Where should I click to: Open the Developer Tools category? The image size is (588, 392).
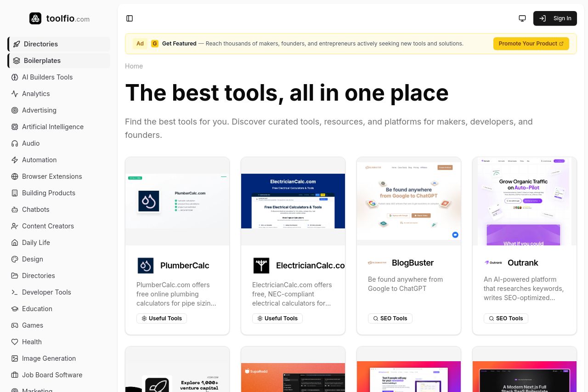tap(46, 292)
